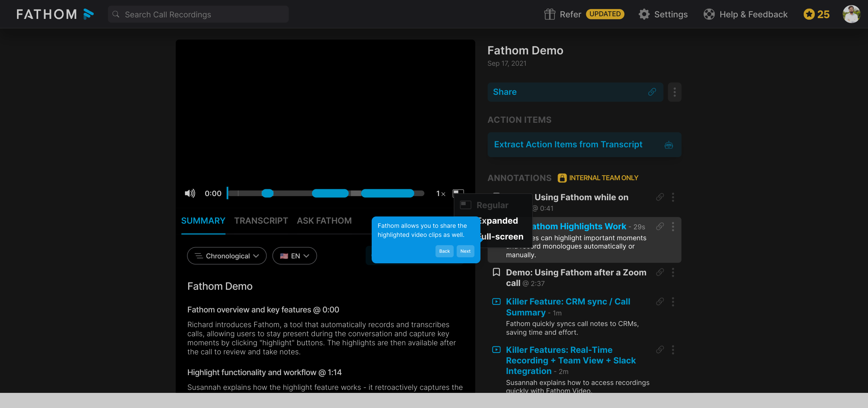Click the playhead at the timeline start
This screenshot has width=868, height=408.
click(227, 193)
